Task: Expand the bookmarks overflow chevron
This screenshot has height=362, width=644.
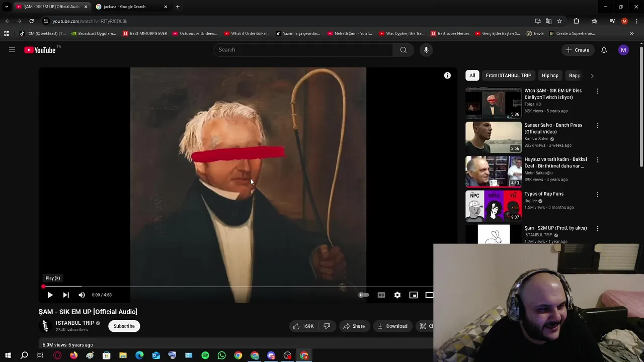Action: [x=631, y=34]
